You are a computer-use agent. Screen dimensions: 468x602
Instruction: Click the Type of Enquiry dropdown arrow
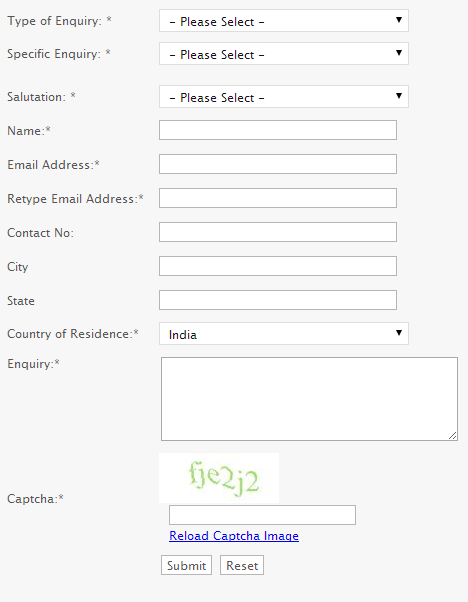click(399, 20)
